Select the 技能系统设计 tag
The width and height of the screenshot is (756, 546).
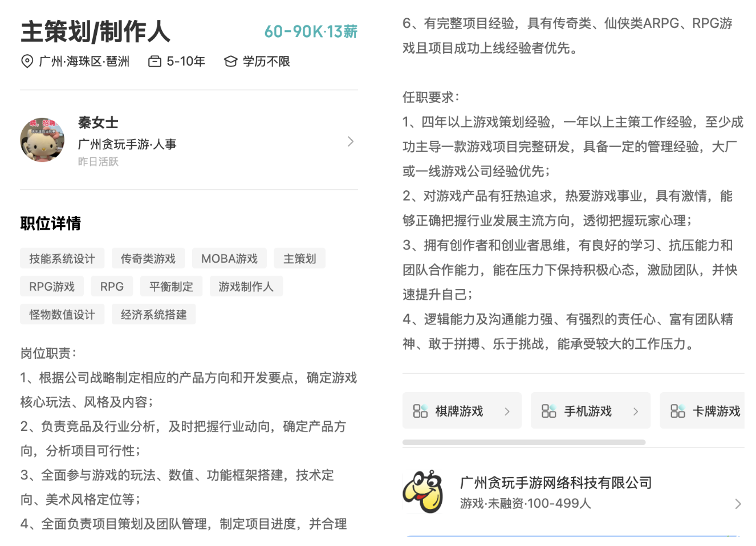click(62, 259)
